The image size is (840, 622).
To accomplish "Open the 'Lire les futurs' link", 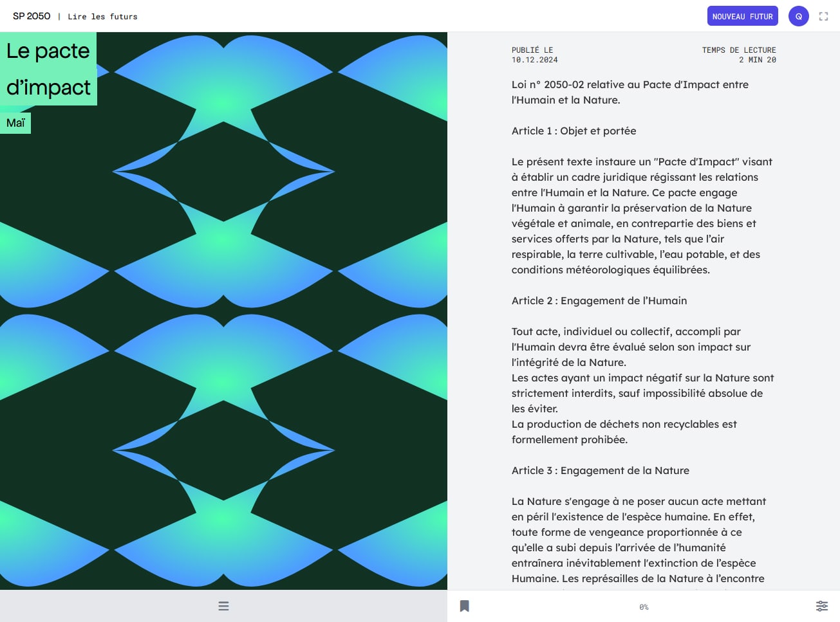I will [x=102, y=17].
